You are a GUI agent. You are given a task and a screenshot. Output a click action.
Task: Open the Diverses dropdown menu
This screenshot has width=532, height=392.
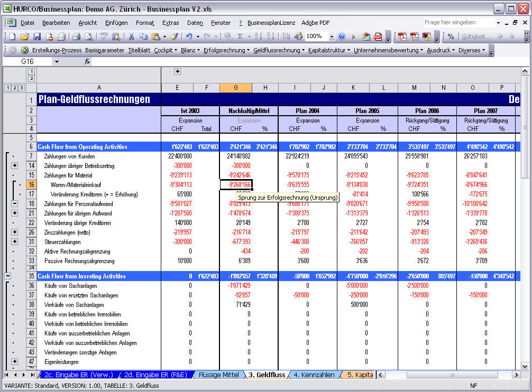click(x=472, y=50)
